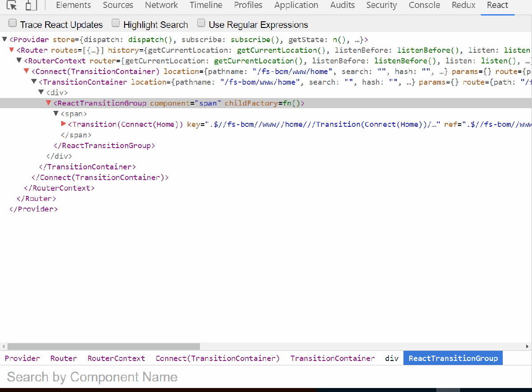Jump to TransitionContainer in the breadcrumb

pyautogui.click(x=332, y=358)
